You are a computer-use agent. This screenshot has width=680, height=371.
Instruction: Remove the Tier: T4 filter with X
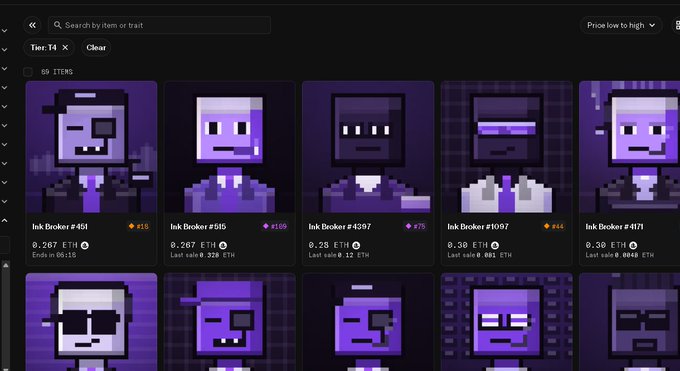coord(65,48)
